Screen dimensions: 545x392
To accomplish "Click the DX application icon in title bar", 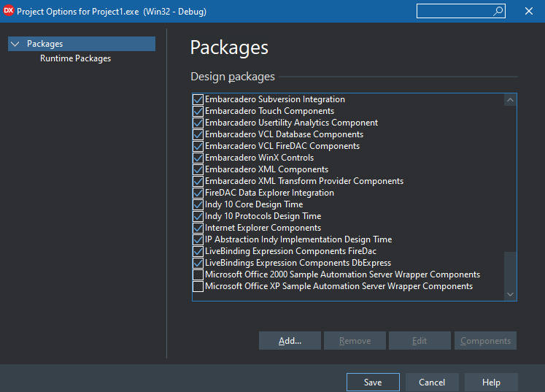I will coord(8,11).
